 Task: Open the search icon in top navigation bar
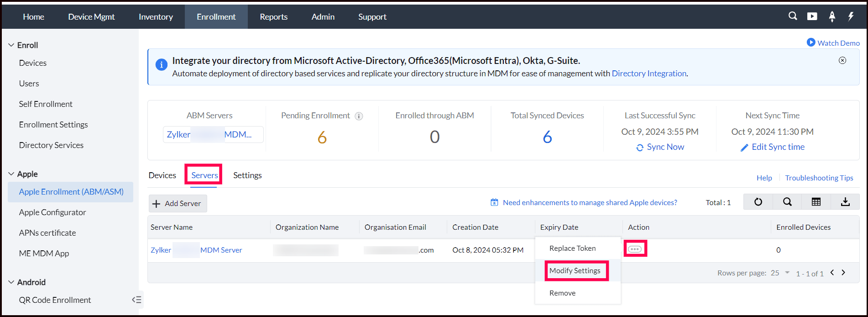[793, 16]
